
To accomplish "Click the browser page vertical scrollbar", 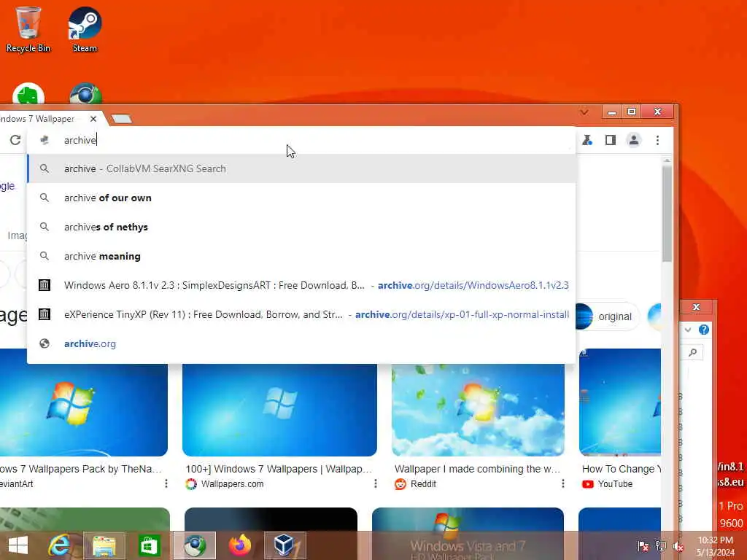I will (x=667, y=214).
